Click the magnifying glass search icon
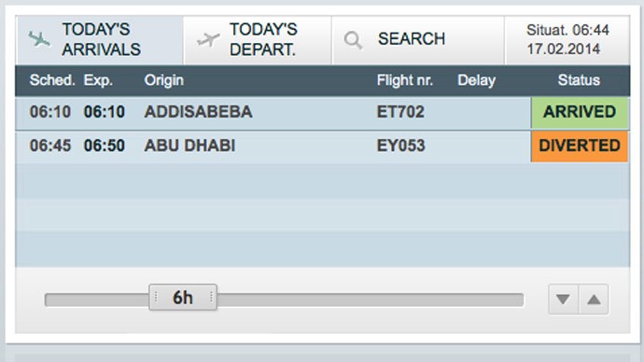 353,40
